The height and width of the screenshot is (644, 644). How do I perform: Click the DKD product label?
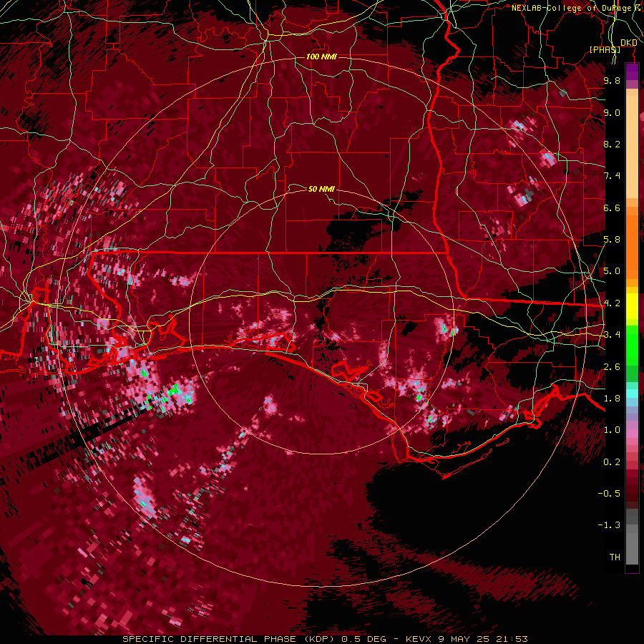(x=628, y=43)
